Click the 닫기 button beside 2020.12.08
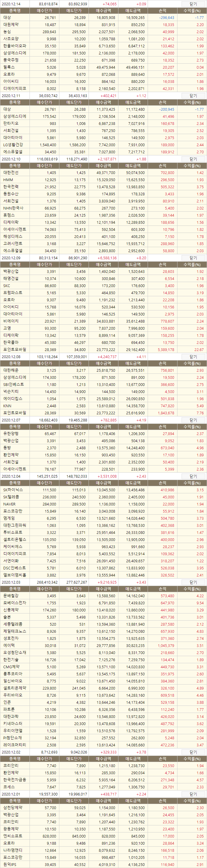Image resolution: width=207 pixels, height=868 pixels. pos(193,357)
